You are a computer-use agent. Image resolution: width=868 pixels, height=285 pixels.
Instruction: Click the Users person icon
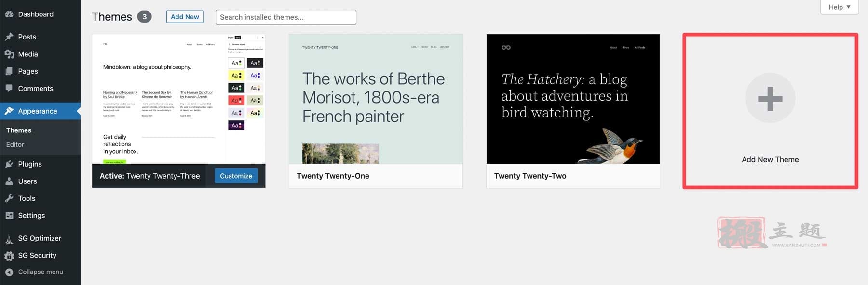9,181
